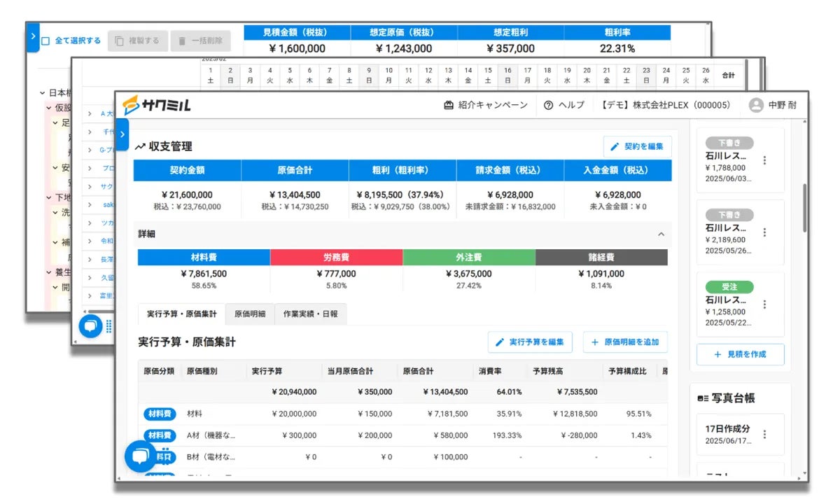Viewport: 840px width, 504px height.
Task: Switch to the 原価明細 tab
Action: (250, 314)
